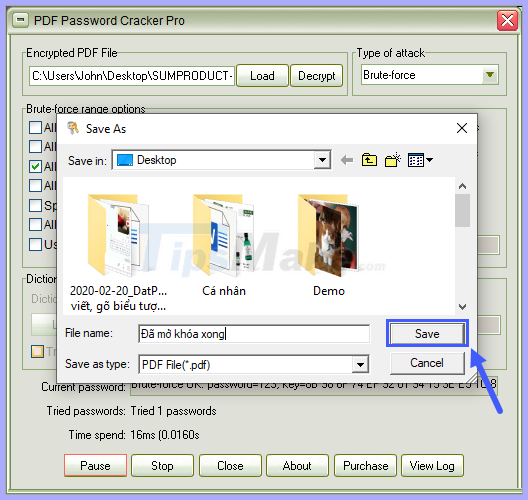
Task: Go up one folder level icon
Action: click(x=369, y=160)
